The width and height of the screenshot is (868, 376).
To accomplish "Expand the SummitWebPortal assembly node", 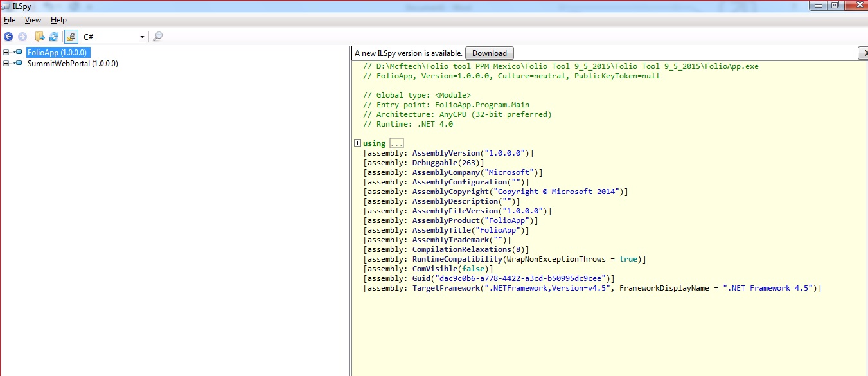I will [x=6, y=64].
